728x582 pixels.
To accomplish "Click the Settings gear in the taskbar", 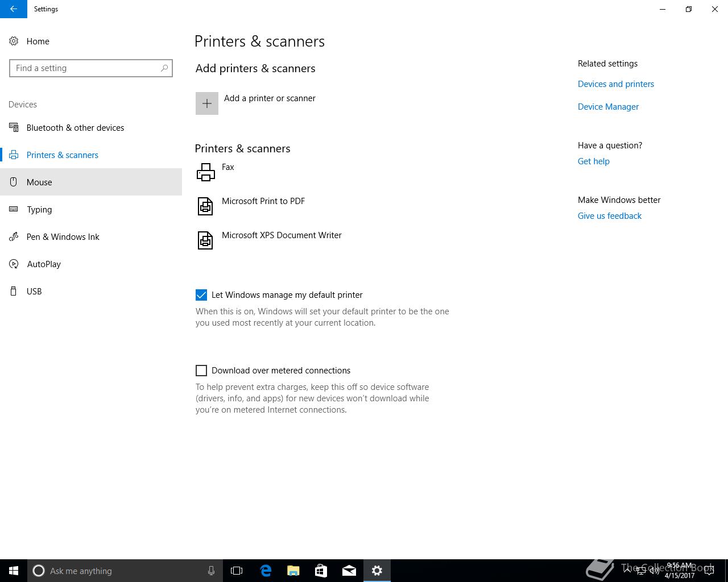I will coord(377,571).
